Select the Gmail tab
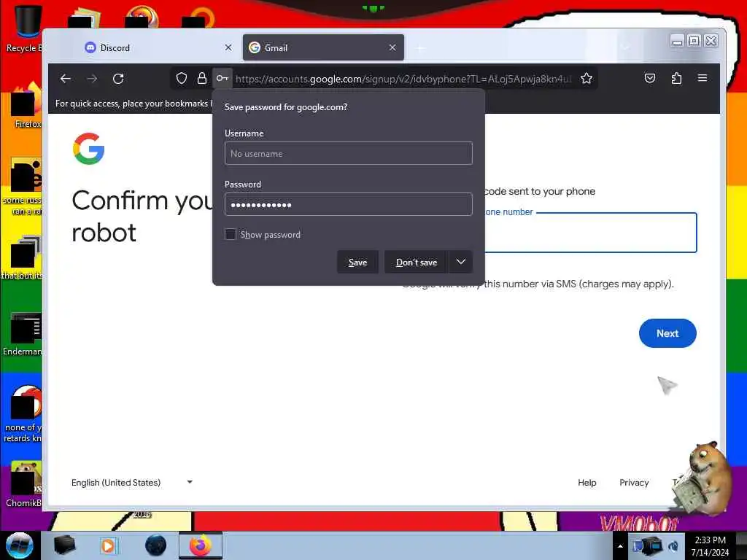This screenshot has width=747, height=560. pos(323,47)
